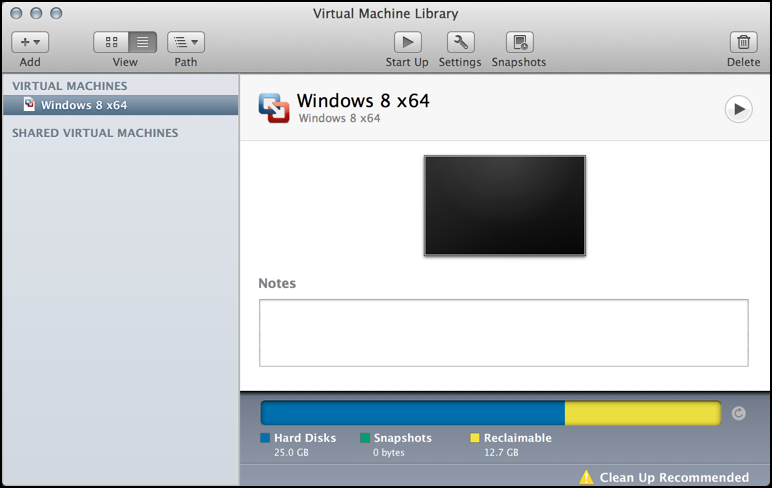
Task: Click the blue Hard Disks legend swatch
Action: coord(265,438)
